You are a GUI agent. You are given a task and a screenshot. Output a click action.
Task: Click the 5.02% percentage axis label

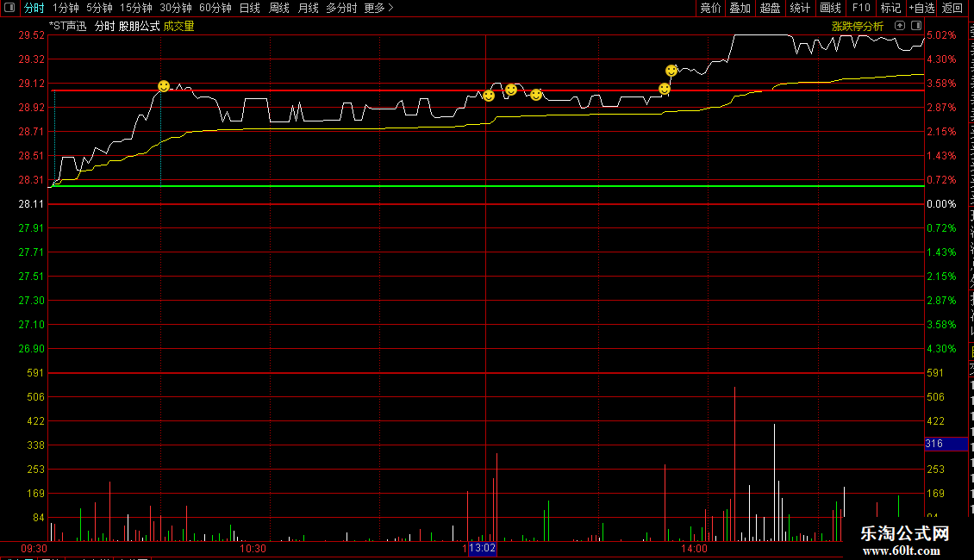(941, 35)
